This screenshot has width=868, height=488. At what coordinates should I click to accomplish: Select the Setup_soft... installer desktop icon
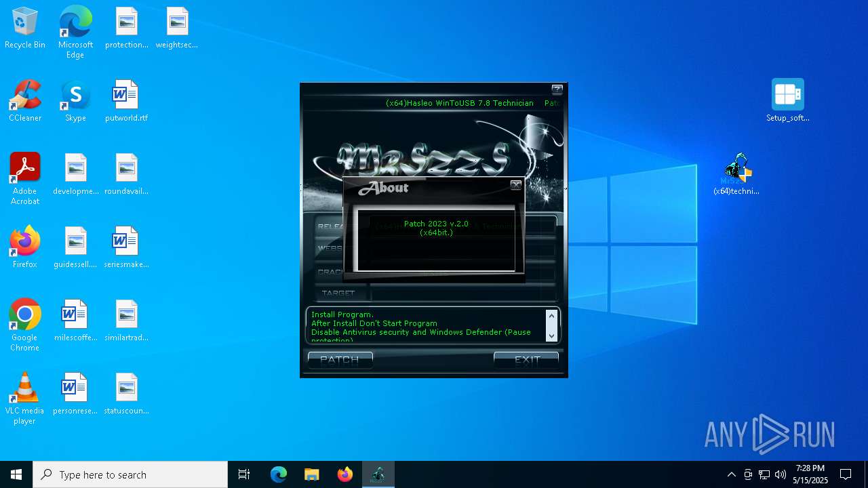tap(787, 100)
